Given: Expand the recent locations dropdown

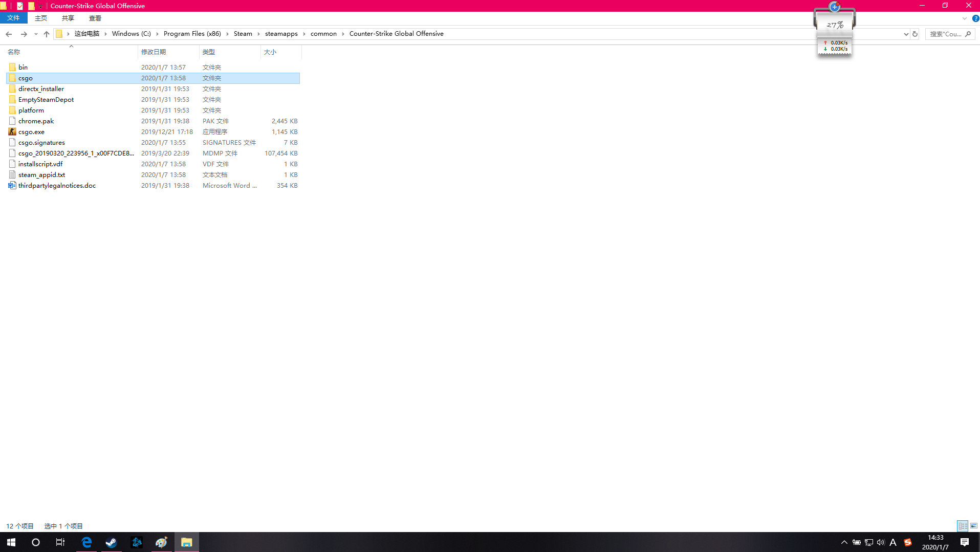Looking at the screenshot, I should [x=36, y=34].
